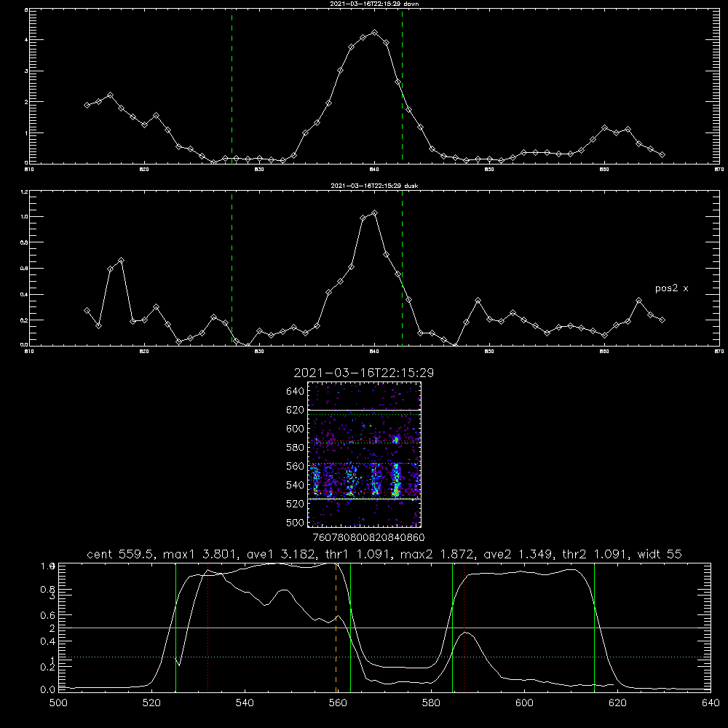
Task: Click the y-axis label 0.6 of bottom plot
Action: click(47, 615)
